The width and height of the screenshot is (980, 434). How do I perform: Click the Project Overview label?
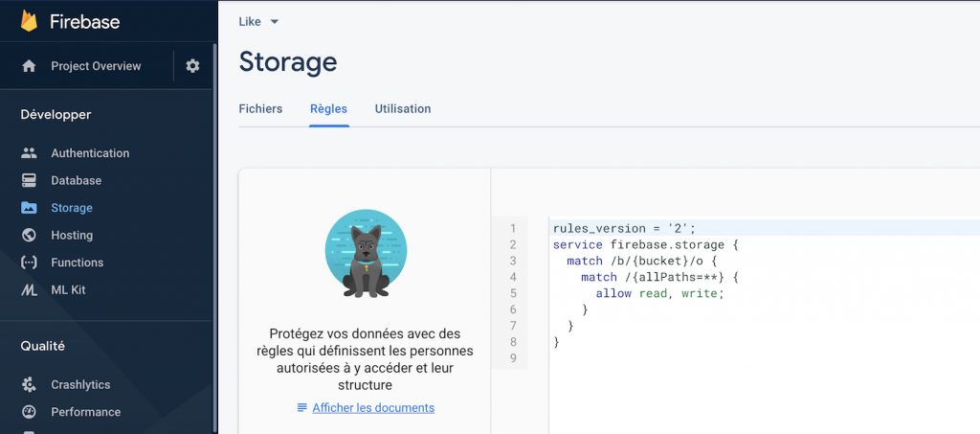(x=97, y=66)
